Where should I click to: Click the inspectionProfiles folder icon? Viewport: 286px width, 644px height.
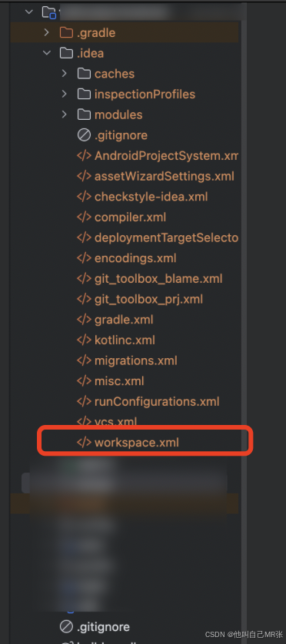[84, 94]
